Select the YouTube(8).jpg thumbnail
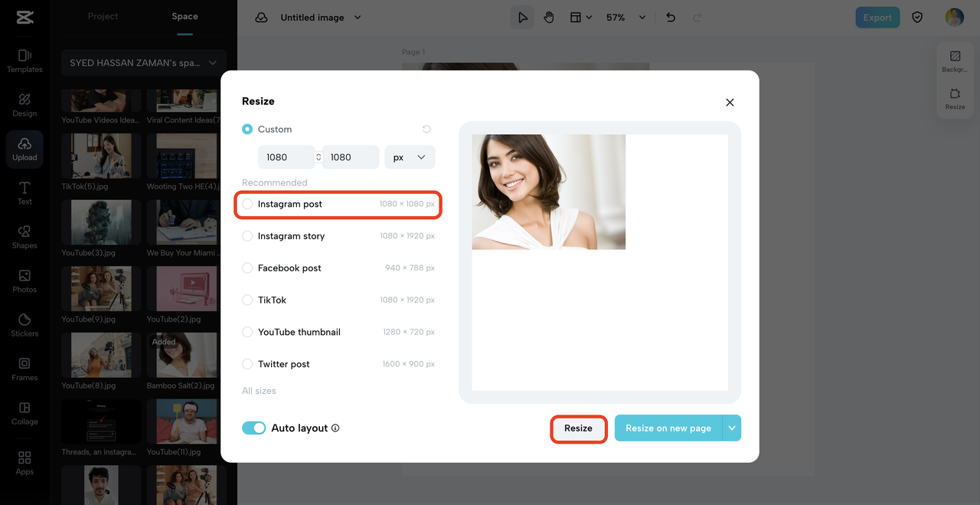Viewport: 980px width, 505px height. pos(101,355)
